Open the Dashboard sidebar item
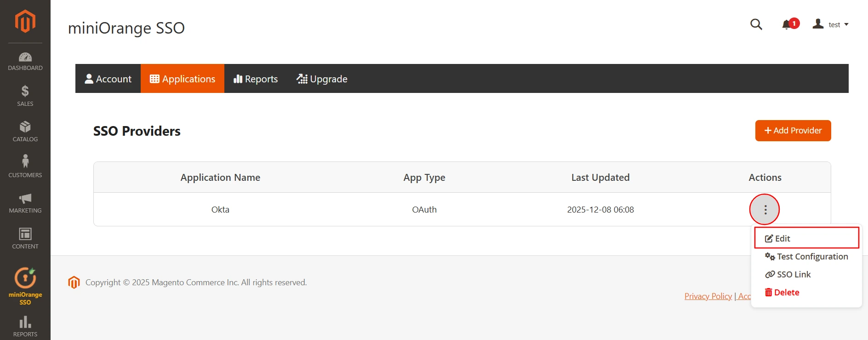The image size is (868, 340). [x=25, y=62]
